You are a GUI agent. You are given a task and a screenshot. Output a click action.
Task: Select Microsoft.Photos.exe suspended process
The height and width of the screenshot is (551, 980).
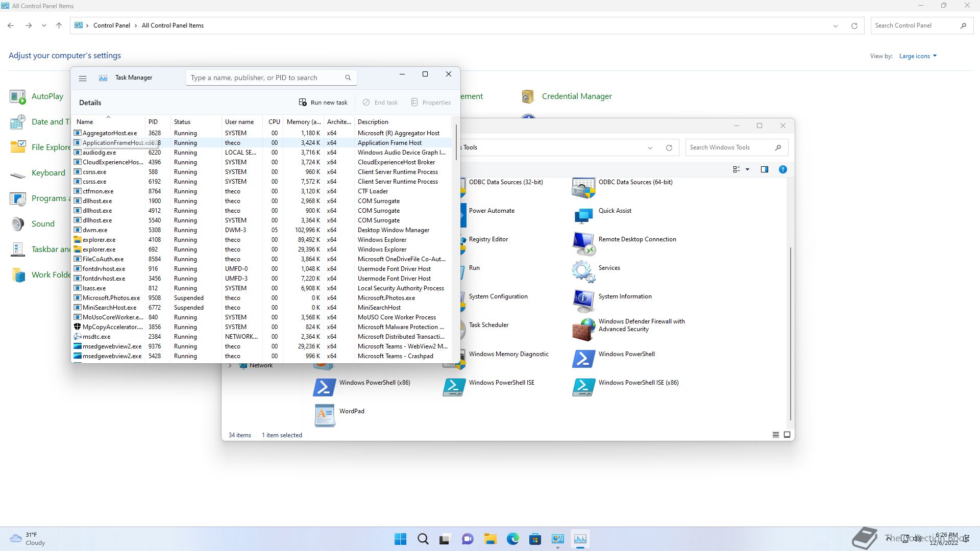pyautogui.click(x=261, y=298)
